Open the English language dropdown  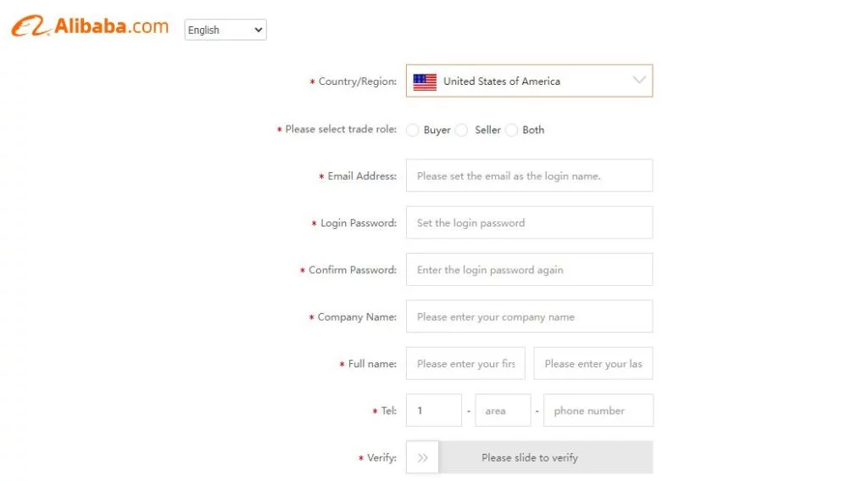point(225,30)
